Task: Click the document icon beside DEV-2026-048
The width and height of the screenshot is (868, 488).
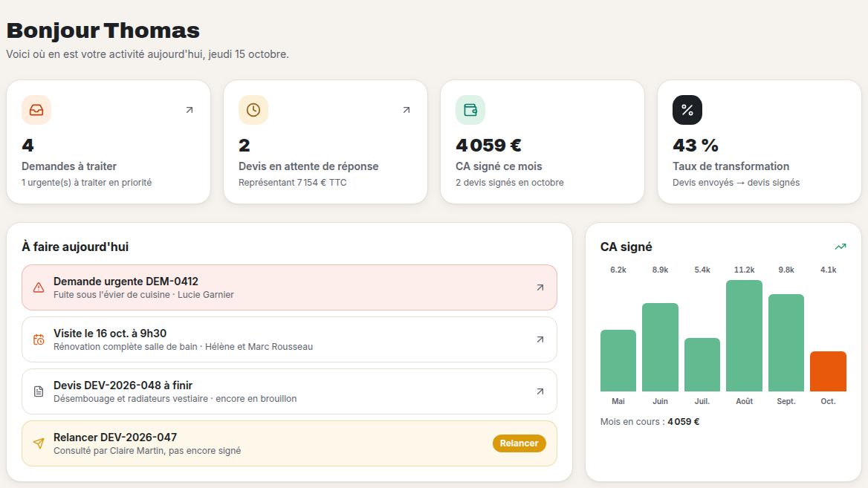Action: pos(39,391)
